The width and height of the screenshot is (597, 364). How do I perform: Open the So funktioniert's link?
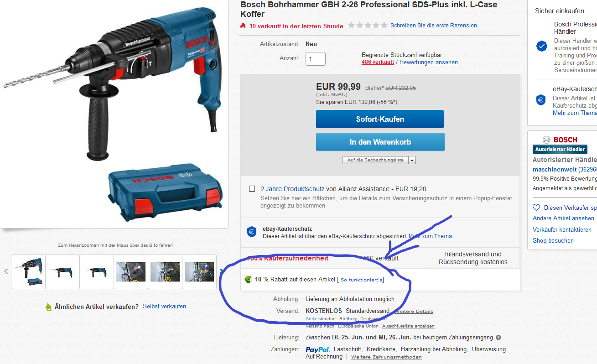pos(362,280)
